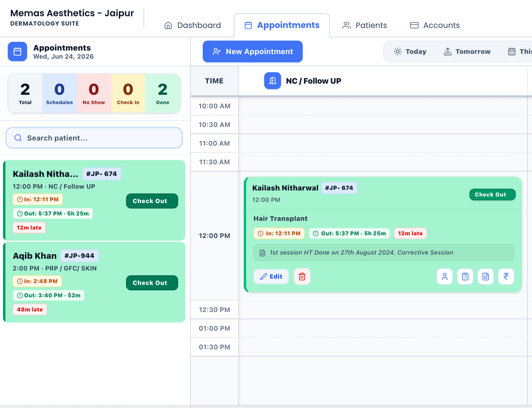Click the Accounts card icon
532x408 pixels.
(414, 25)
